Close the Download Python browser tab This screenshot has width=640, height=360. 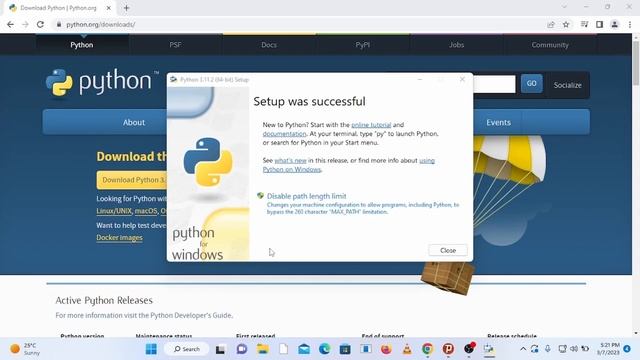click(x=109, y=8)
